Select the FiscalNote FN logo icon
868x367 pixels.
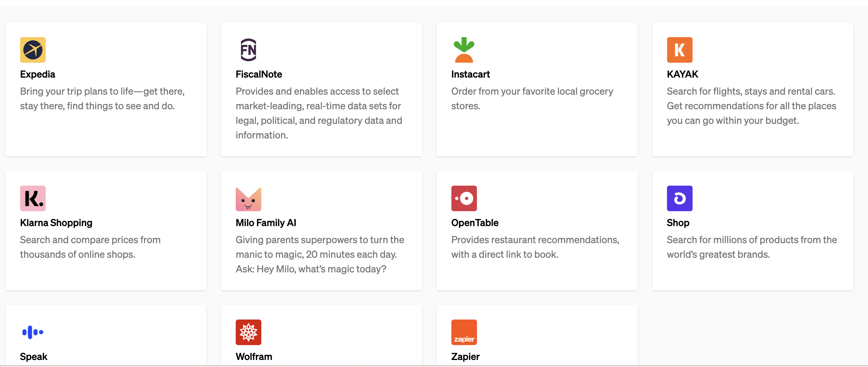(248, 50)
